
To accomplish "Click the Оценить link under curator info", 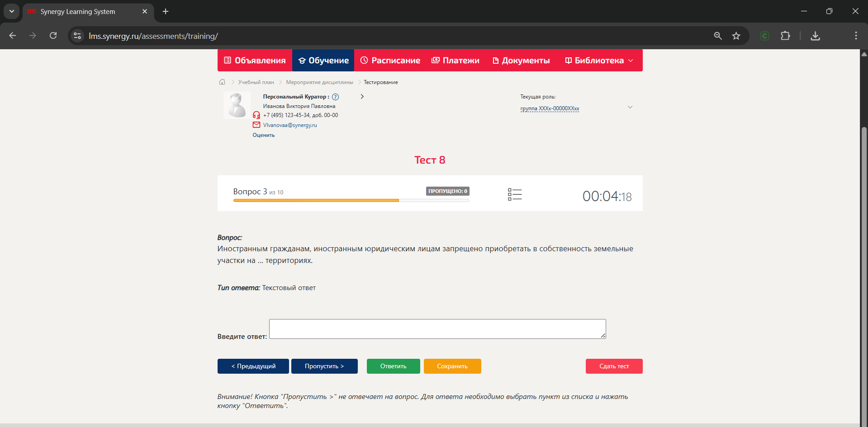I will pos(263,135).
